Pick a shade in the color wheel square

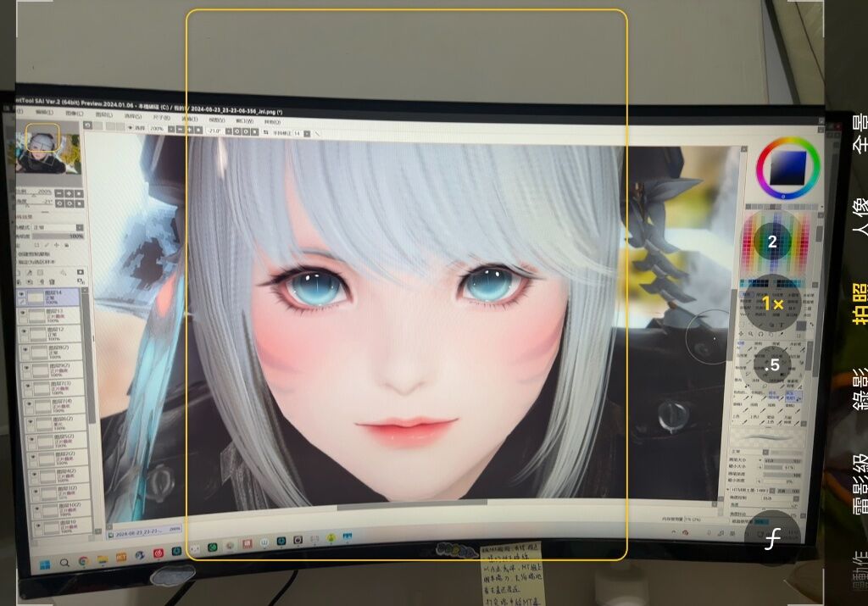(788, 168)
